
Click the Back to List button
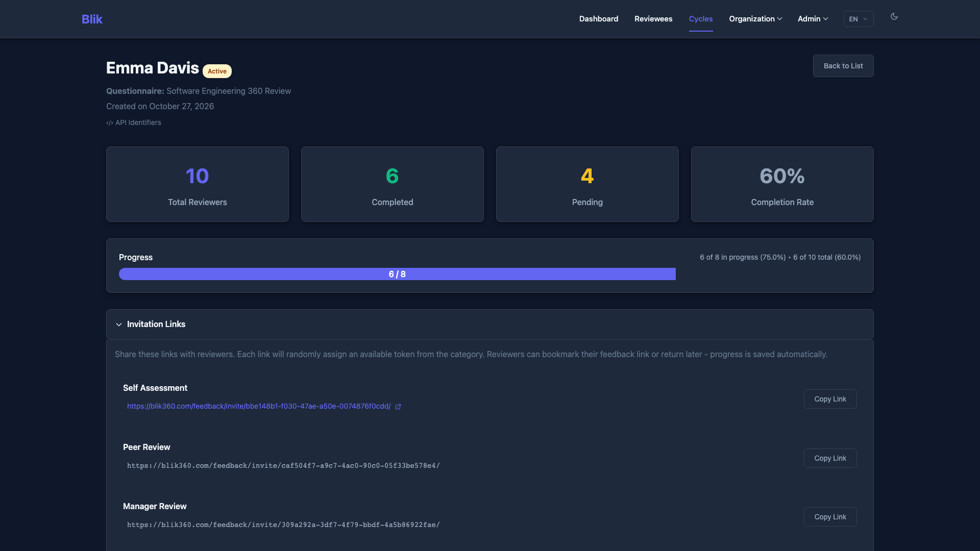[843, 66]
